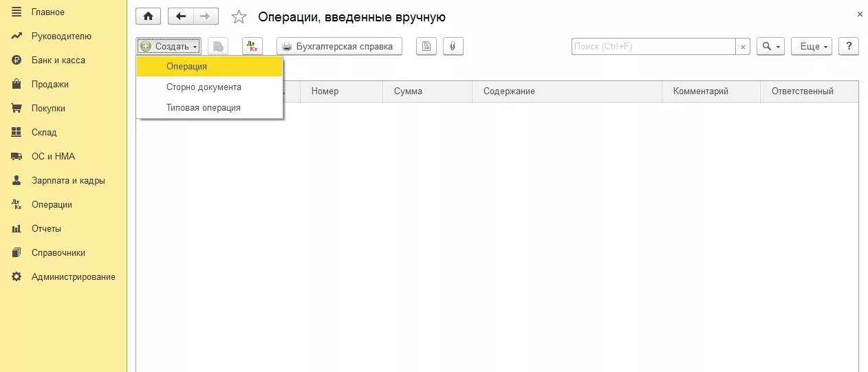868x372 pixels.
Task: Choose Типовая операция from the menu
Action: click(209, 107)
